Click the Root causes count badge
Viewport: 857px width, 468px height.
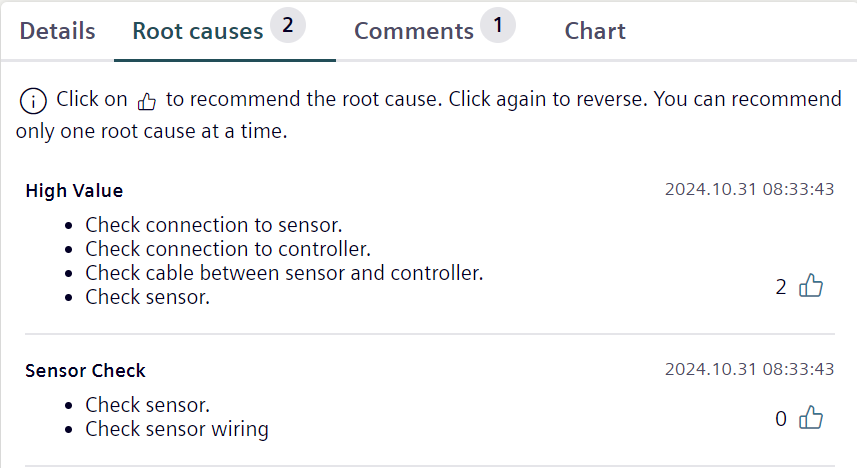(287, 25)
